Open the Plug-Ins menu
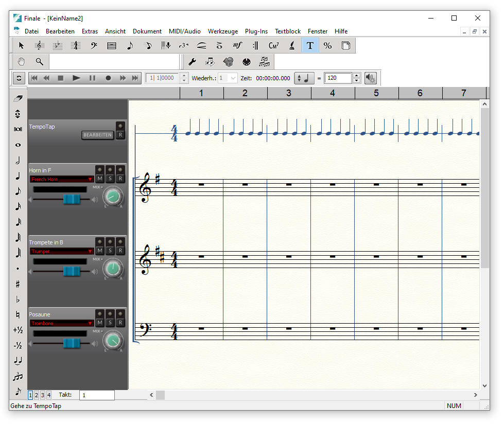This screenshot has height=425, width=504. tap(256, 31)
